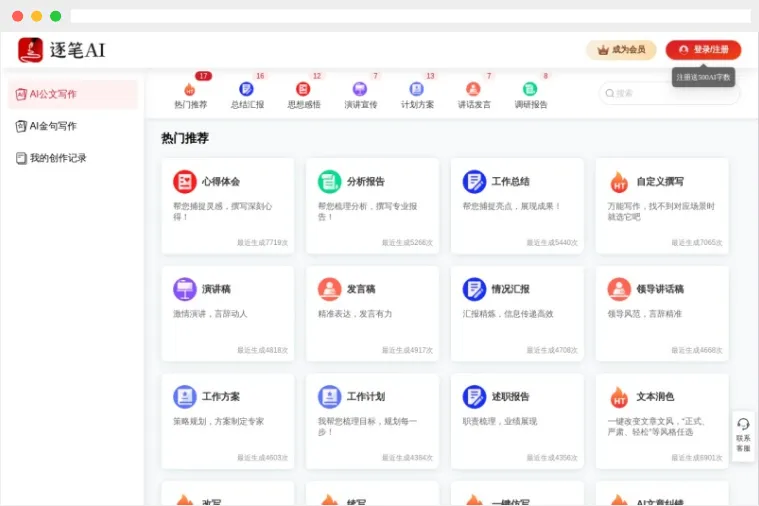The height and width of the screenshot is (506, 759).
Task: Click the 自定义撰写 flame icon
Action: coord(619,182)
